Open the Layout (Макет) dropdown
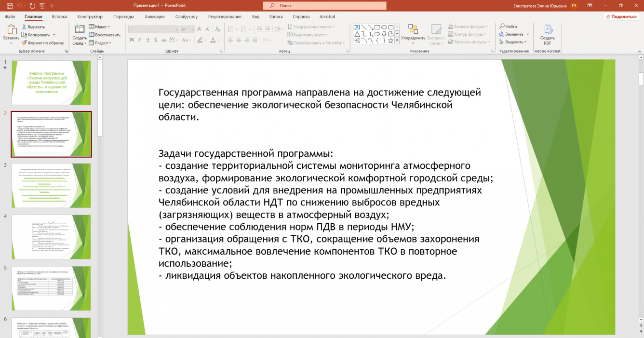The image size is (644, 338). tap(100, 27)
